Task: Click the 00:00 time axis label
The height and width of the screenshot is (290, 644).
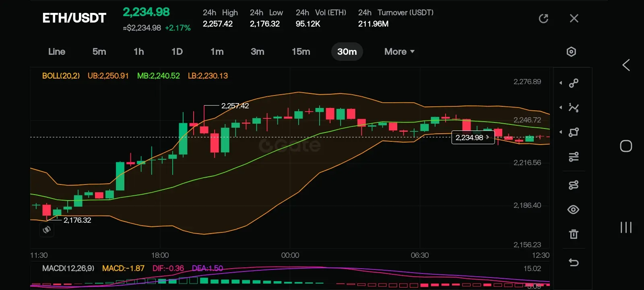Action: click(x=290, y=255)
